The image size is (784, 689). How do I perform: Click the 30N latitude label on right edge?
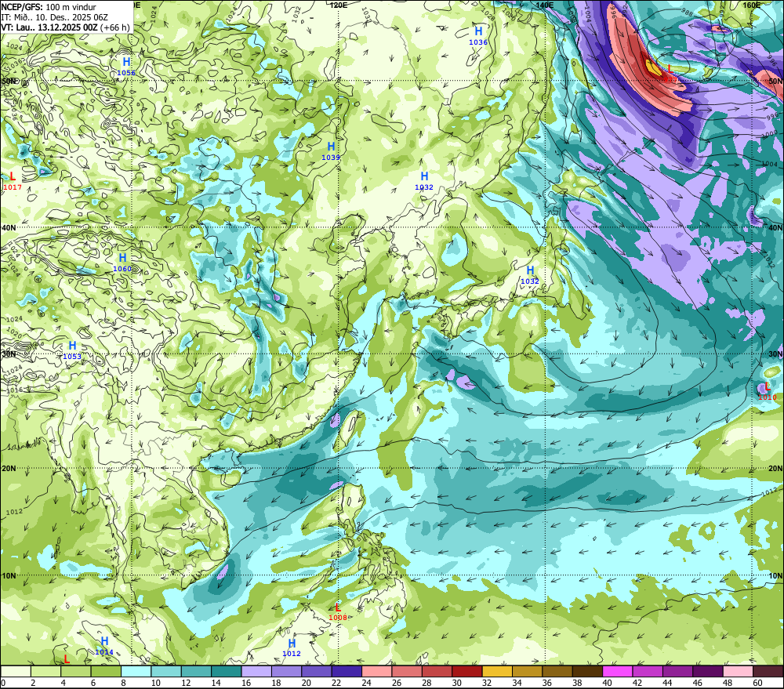point(775,354)
